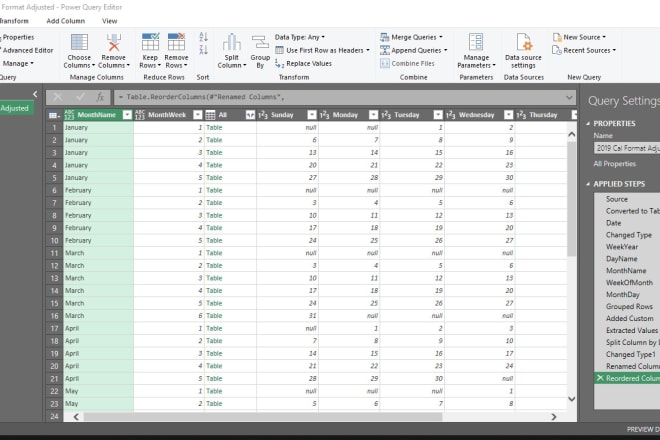This screenshot has height=440, width=660.
Task: Click the table icon in grid corner
Action: 54,115
